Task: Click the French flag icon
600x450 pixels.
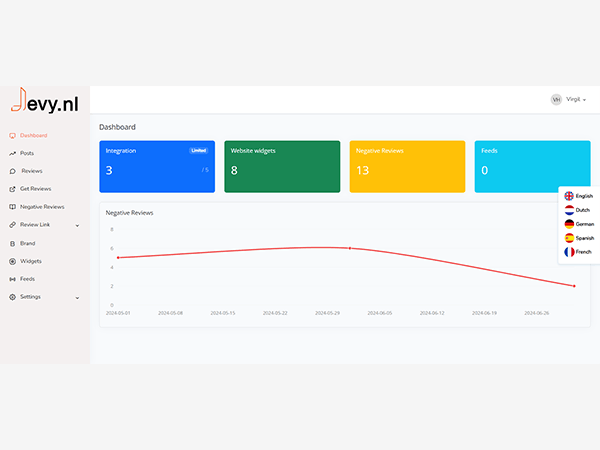Action: (569, 252)
